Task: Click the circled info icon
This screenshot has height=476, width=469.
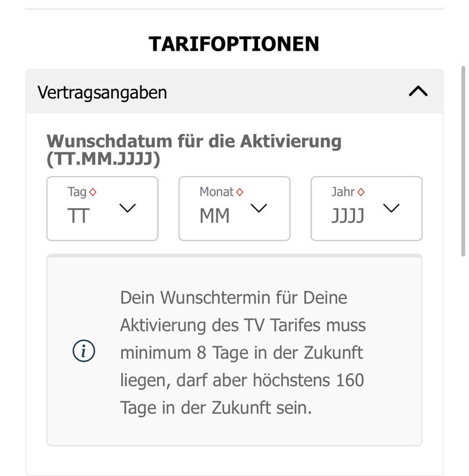Action: tap(84, 352)
